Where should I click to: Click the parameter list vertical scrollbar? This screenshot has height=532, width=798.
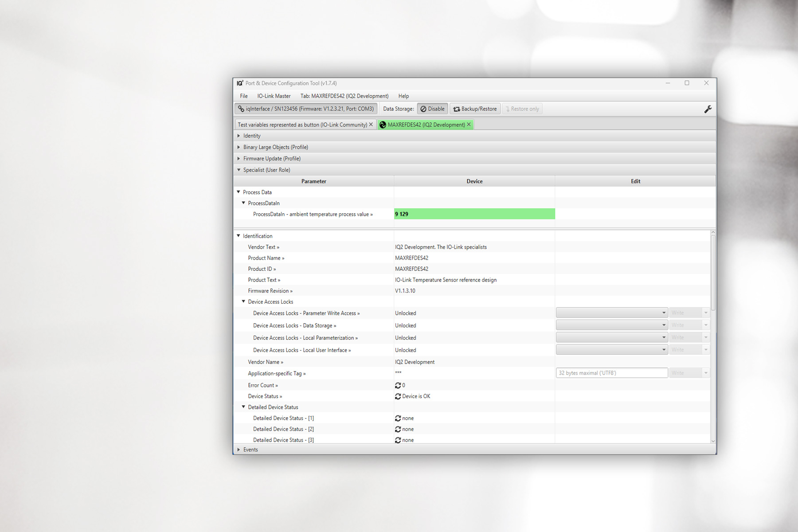click(713, 273)
